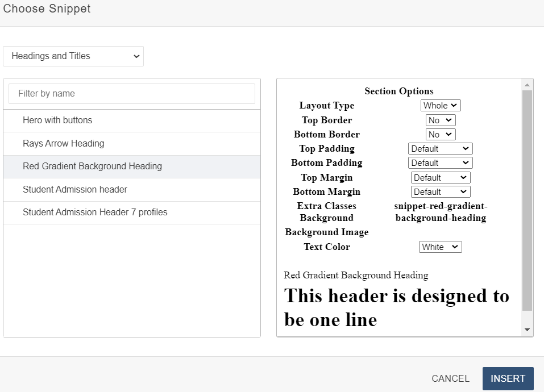
Task: Open the Text Color dropdown
Action: click(441, 247)
